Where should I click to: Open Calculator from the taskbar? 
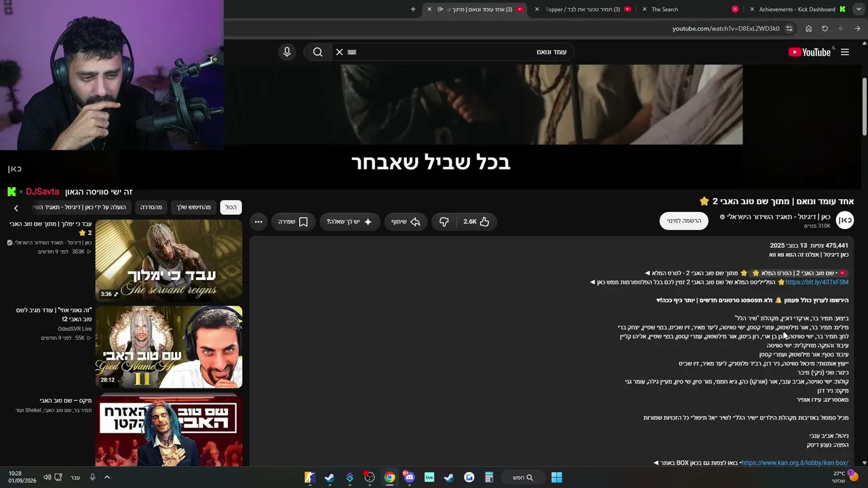coord(489,477)
